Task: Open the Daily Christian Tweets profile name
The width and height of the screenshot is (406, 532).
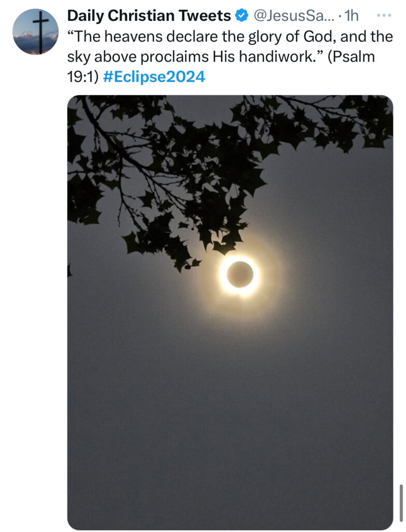Action: (148, 16)
